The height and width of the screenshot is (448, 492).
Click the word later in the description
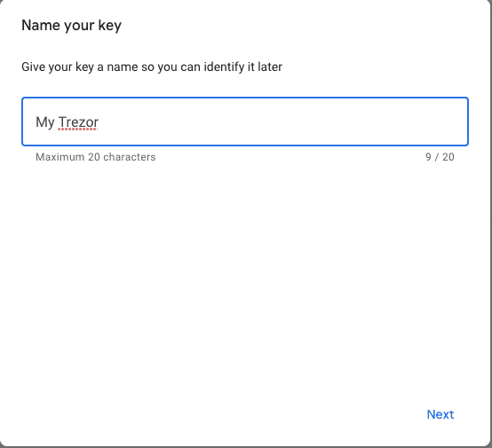270,67
